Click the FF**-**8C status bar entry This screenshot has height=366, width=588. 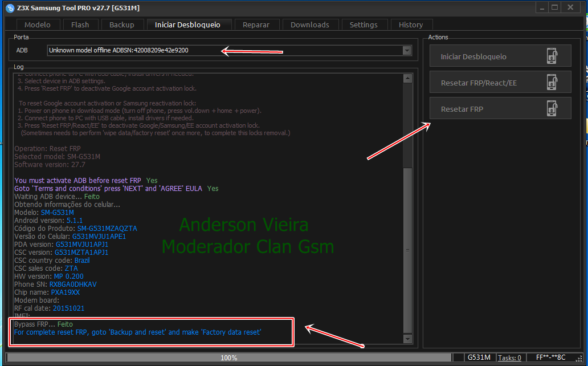(551, 357)
